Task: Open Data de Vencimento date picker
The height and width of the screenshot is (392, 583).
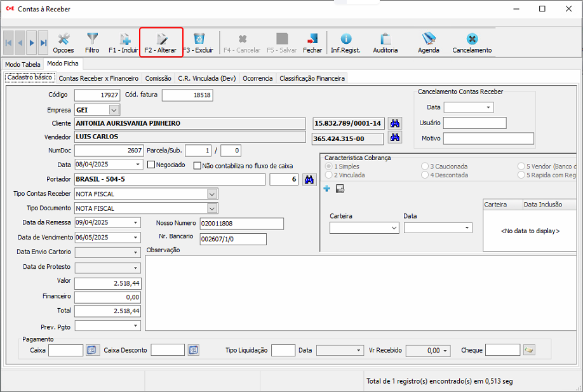Action: coord(136,237)
